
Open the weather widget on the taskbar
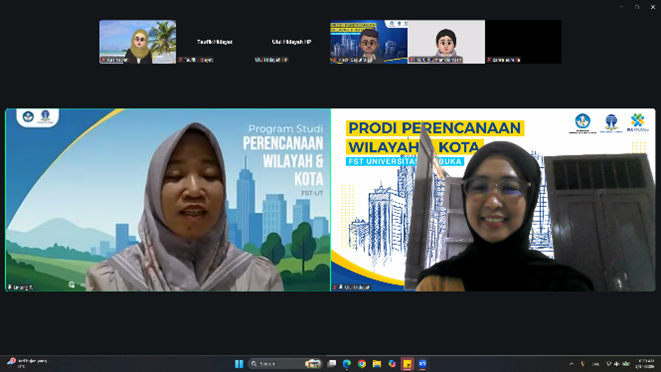[x=27, y=364]
